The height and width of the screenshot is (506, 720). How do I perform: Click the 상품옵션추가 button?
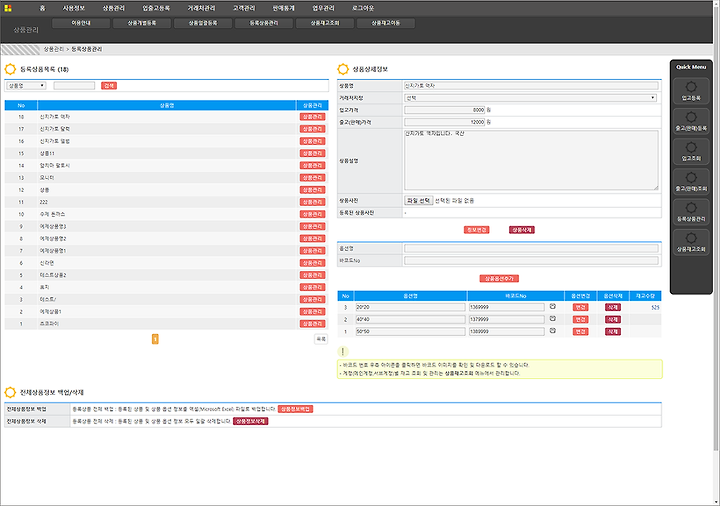tap(499, 278)
